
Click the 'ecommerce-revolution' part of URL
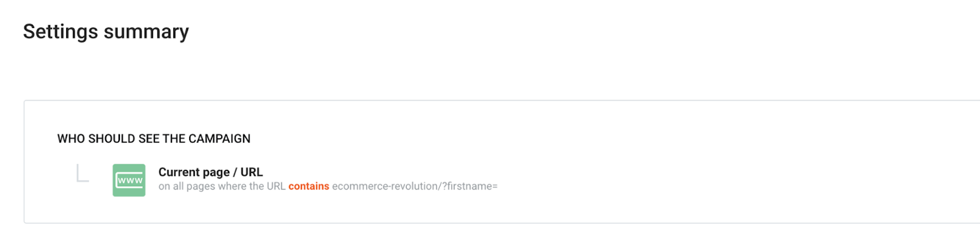[x=385, y=187]
